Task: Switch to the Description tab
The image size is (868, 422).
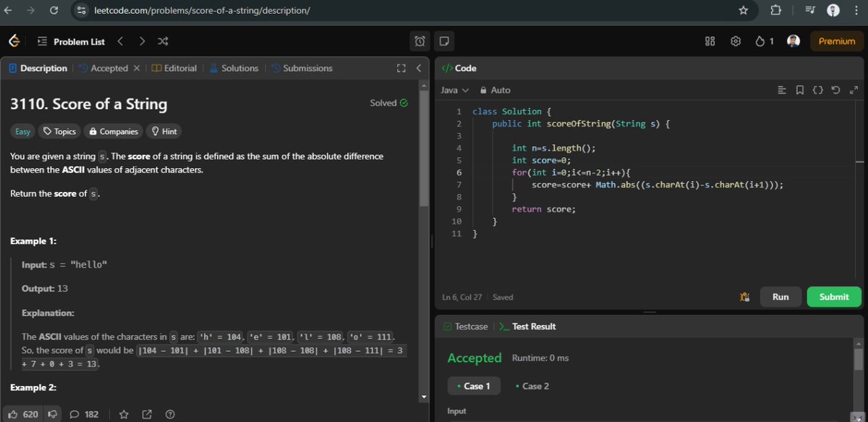Action: (x=38, y=68)
